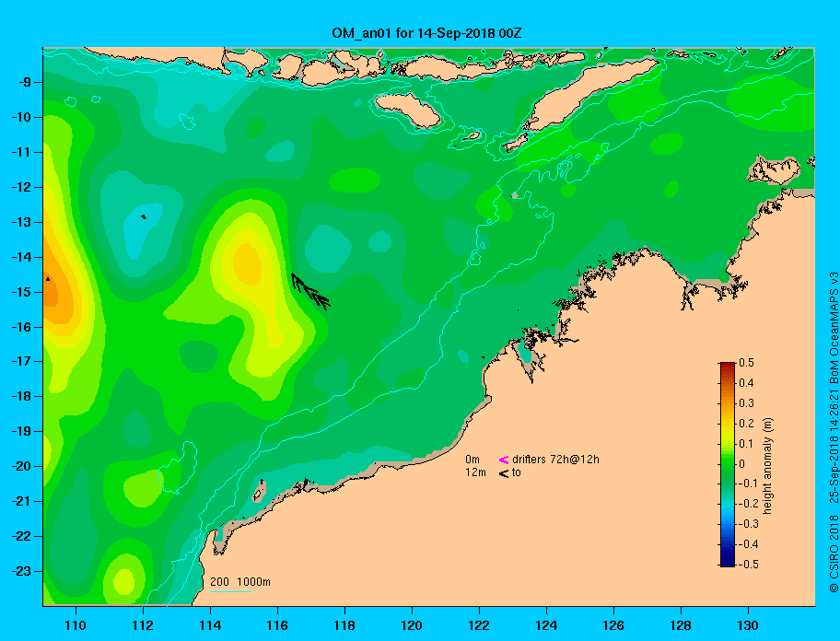Viewport: 840px width, 641px height.
Task: Click latitude axis label '-21'
Action: coord(21,501)
